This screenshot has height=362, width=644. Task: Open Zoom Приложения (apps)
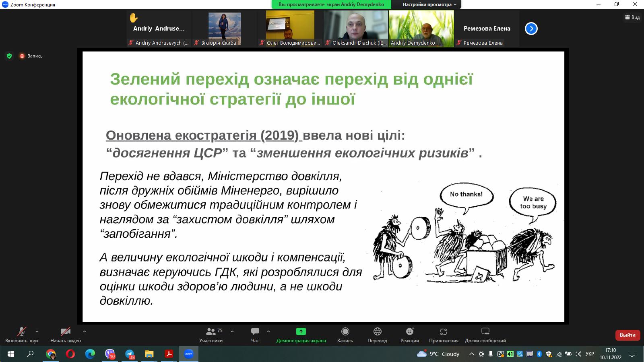pos(443,335)
